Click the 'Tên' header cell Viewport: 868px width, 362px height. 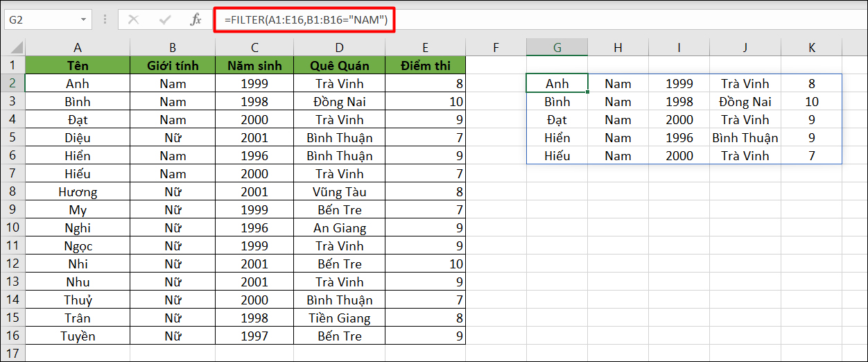[78, 65]
